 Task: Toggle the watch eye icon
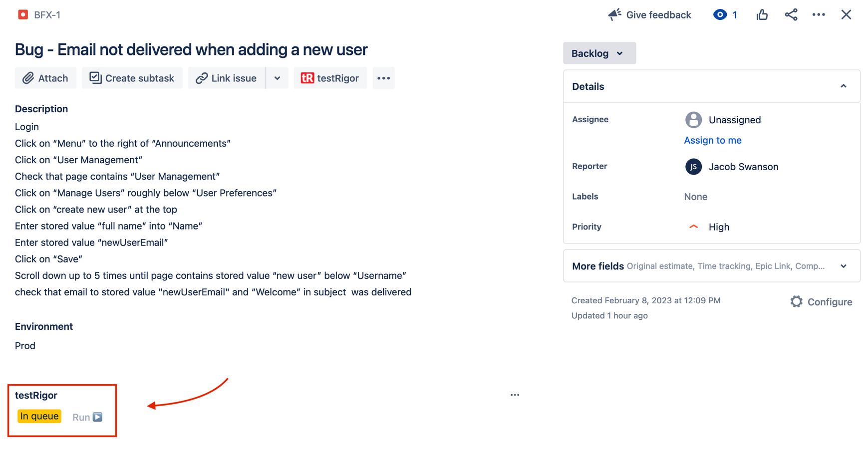720,14
